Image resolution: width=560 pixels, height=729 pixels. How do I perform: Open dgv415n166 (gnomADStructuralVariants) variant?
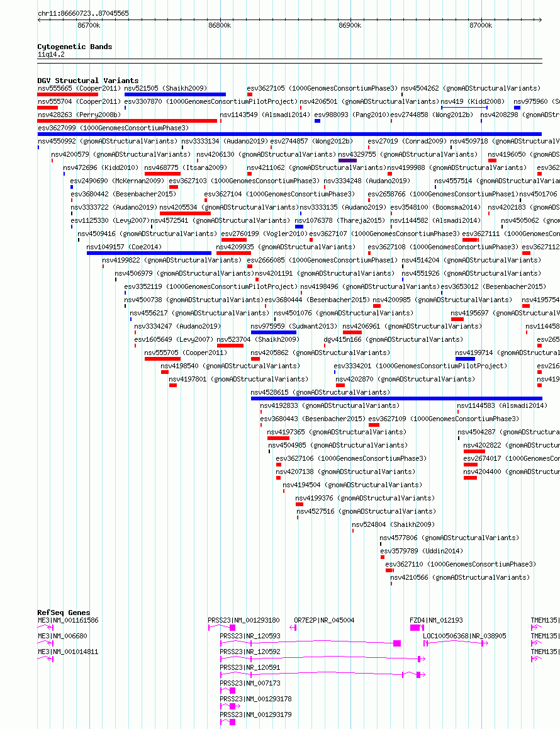tap(393, 340)
